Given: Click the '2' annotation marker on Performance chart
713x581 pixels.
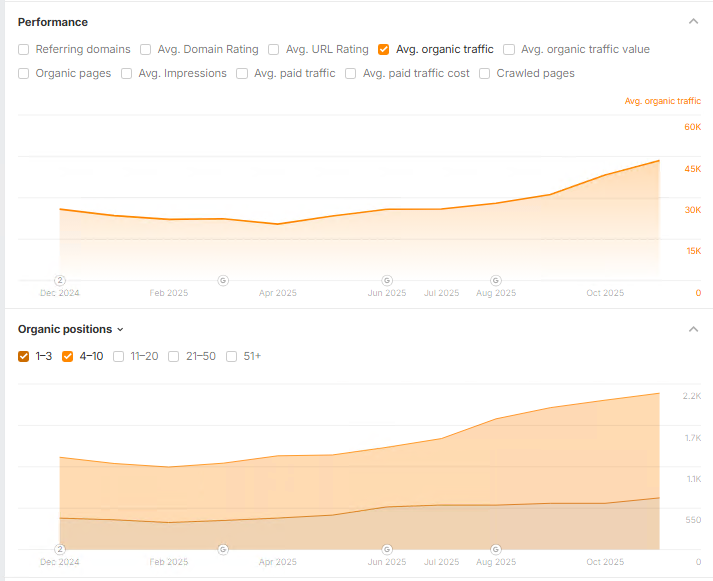Looking at the screenshot, I should [x=59, y=280].
